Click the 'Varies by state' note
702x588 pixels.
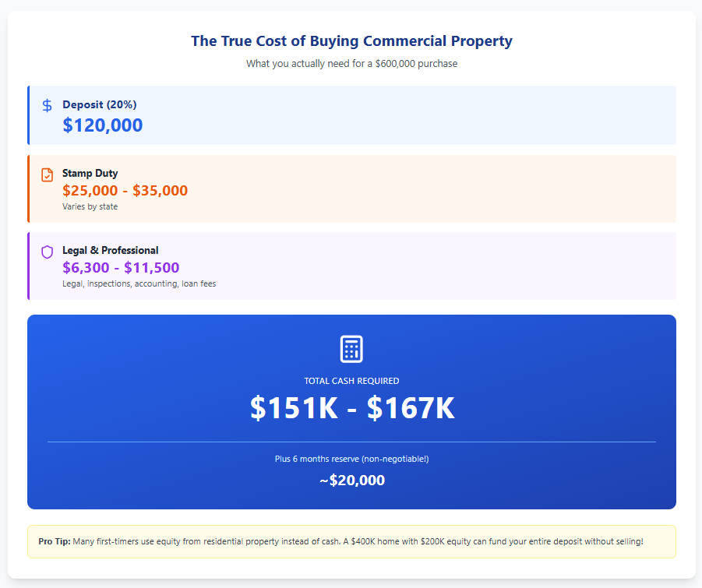click(90, 206)
